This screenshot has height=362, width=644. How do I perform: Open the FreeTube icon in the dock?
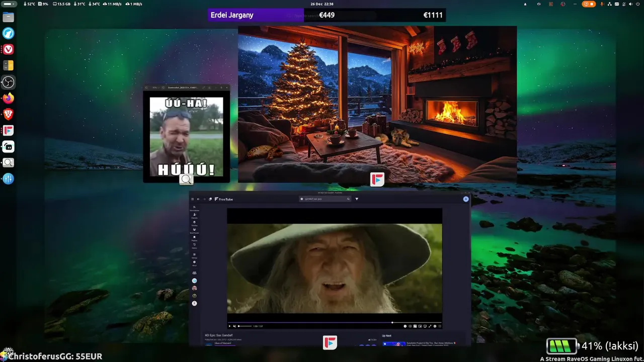(8, 130)
